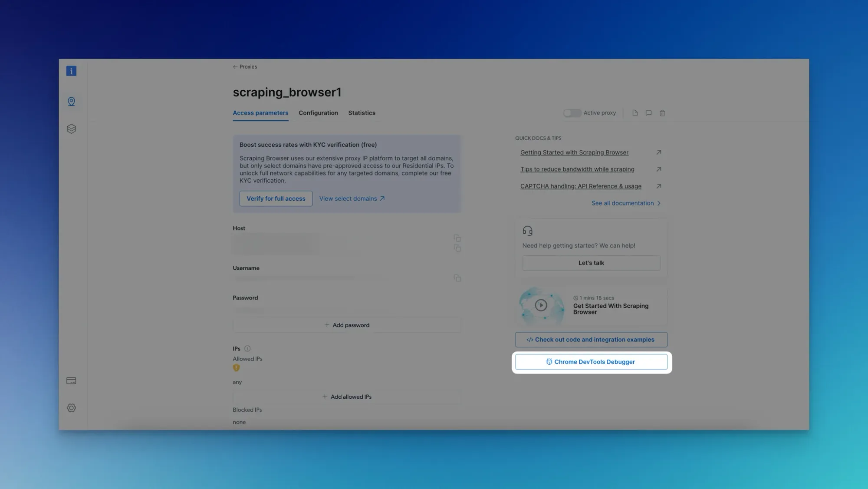Viewport: 868px width, 489px height.
Task: Click the info panel icon in sidebar
Action: pyautogui.click(x=71, y=71)
